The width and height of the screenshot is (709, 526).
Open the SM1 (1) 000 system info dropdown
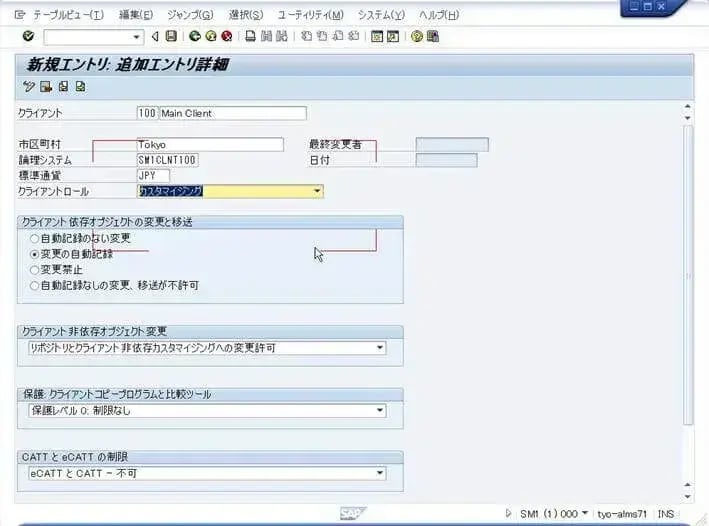click(x=585, y=513)
